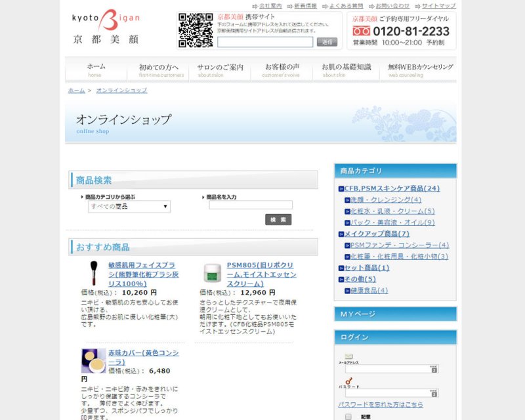Toggle the 記憶 remember-me checkbox
The height and width of the screenshot is (420, 525).
[x=348, y=416]
